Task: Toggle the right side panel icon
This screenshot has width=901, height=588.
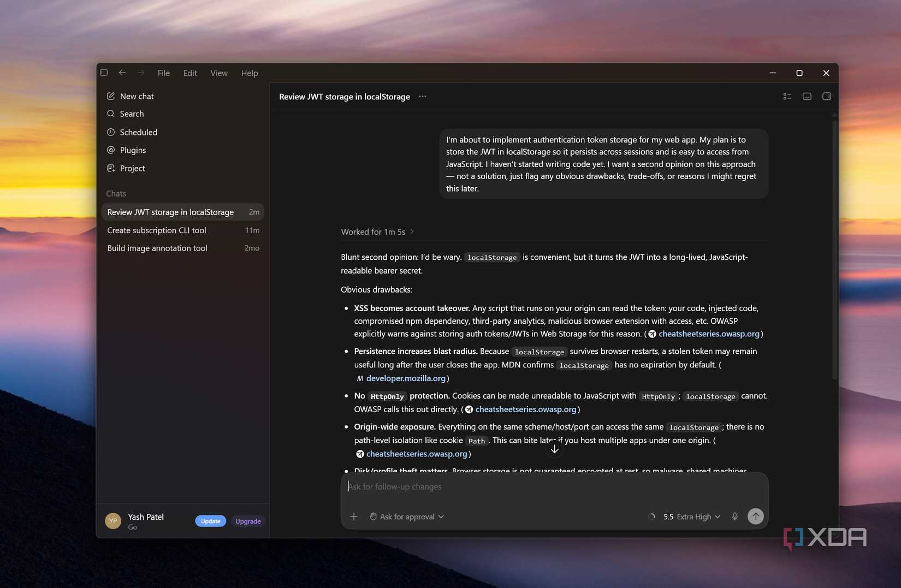Action: tap(827, 97)
